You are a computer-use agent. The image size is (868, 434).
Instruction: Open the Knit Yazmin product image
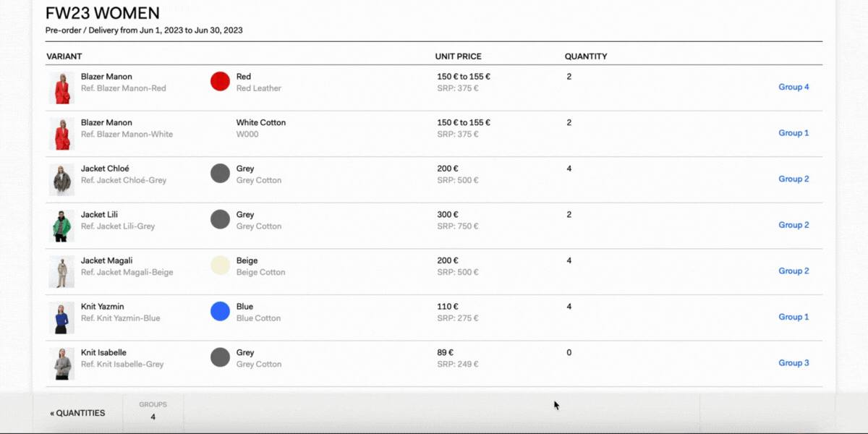(x=61, y=318)
